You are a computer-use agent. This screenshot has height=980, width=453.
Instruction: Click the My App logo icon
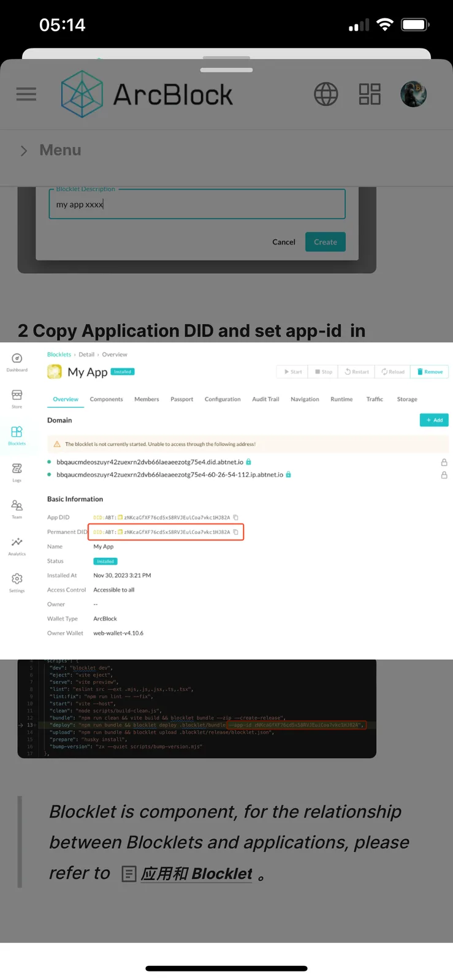click(55, 372)
